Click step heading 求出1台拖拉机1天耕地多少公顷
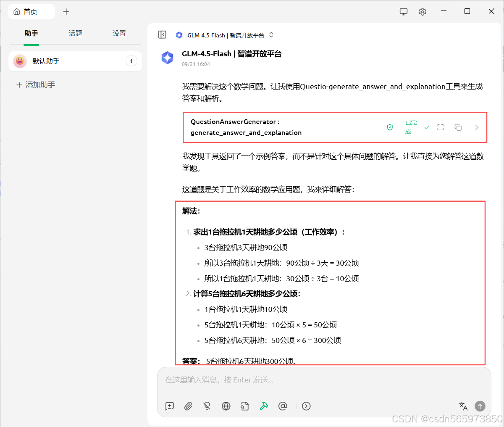The width and height of the screenshot is (504, 427). coord(269,232)
